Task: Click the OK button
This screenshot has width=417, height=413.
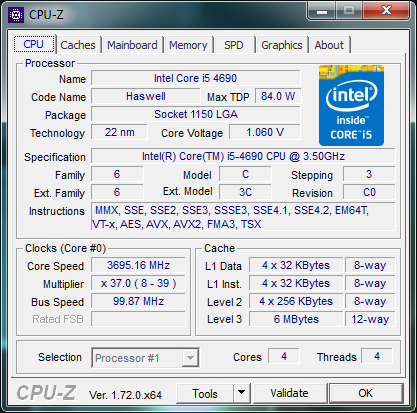Action: point(366,393)
